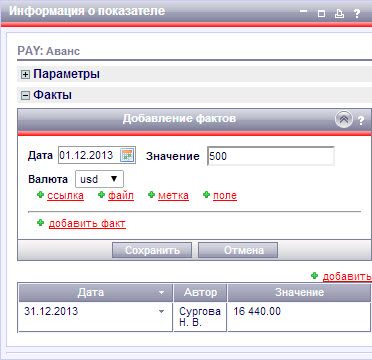This screenshot has width=372, height=360.
Task: Click the green plus next to файл
Action: 102,195
